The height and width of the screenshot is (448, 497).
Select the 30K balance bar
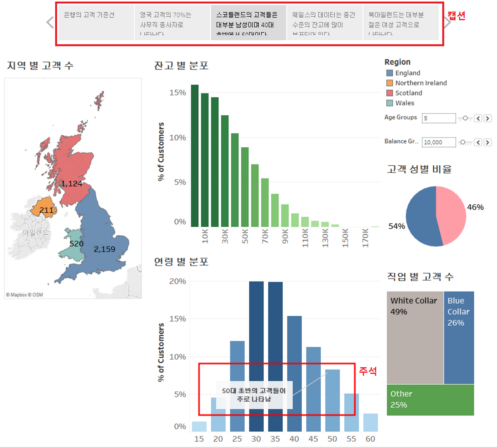click(225, 171)
